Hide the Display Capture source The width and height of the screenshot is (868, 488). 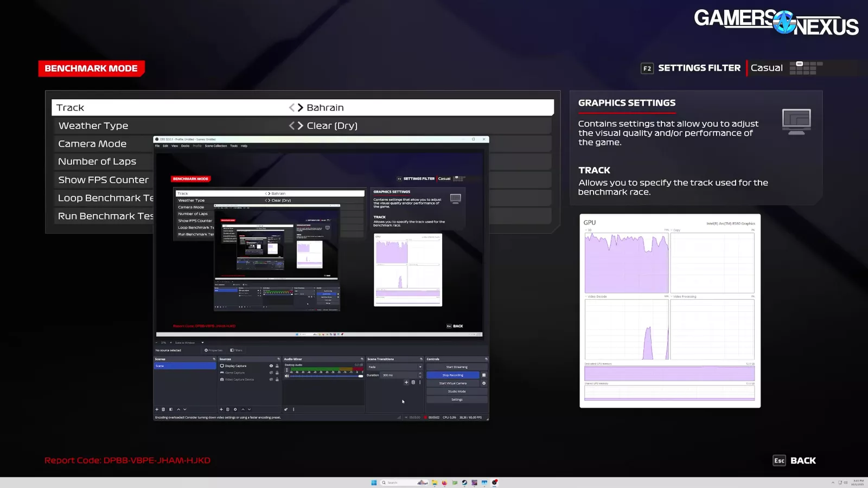[271, 366]
